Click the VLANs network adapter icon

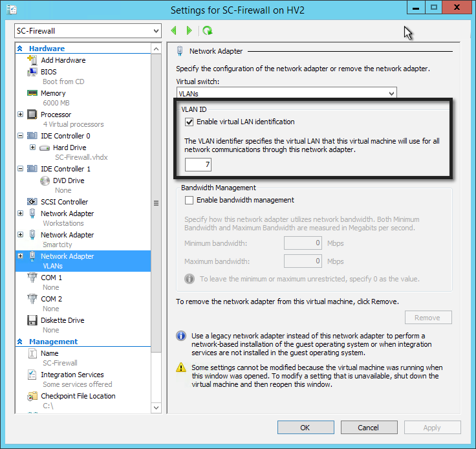tap(32, 256)
